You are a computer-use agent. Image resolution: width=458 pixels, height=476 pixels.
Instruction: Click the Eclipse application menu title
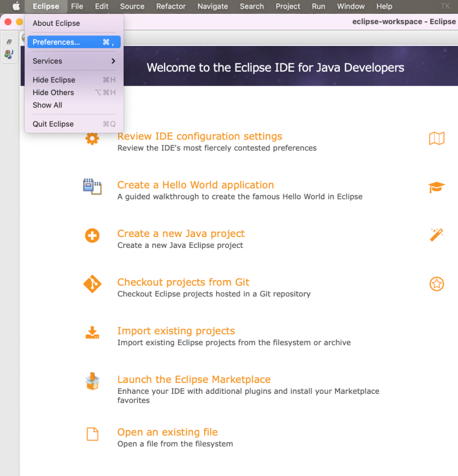[46, 6]
